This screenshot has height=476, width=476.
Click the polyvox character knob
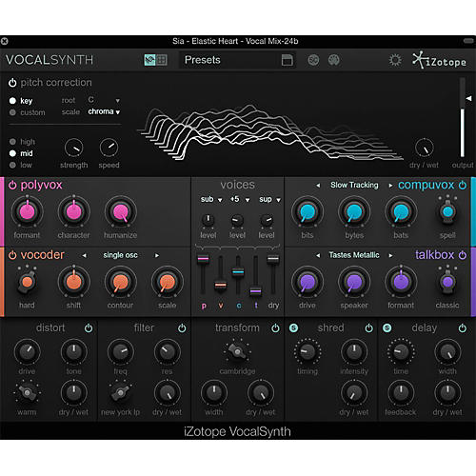click(x=73, y=211)
